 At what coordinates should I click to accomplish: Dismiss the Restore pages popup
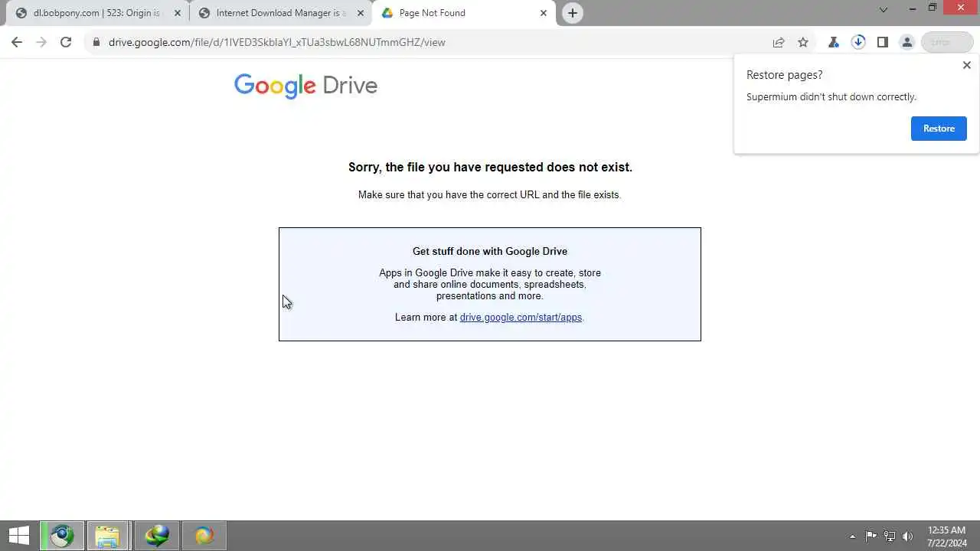tap(967, 65)
